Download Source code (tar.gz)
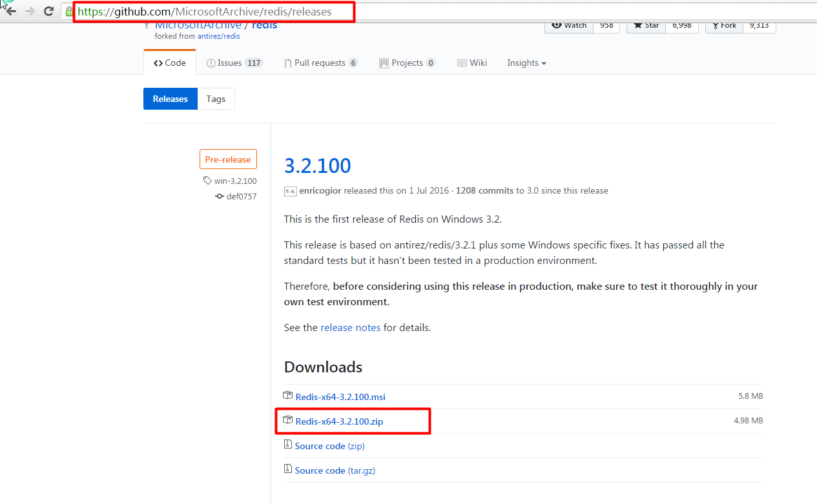 (335, 470)
